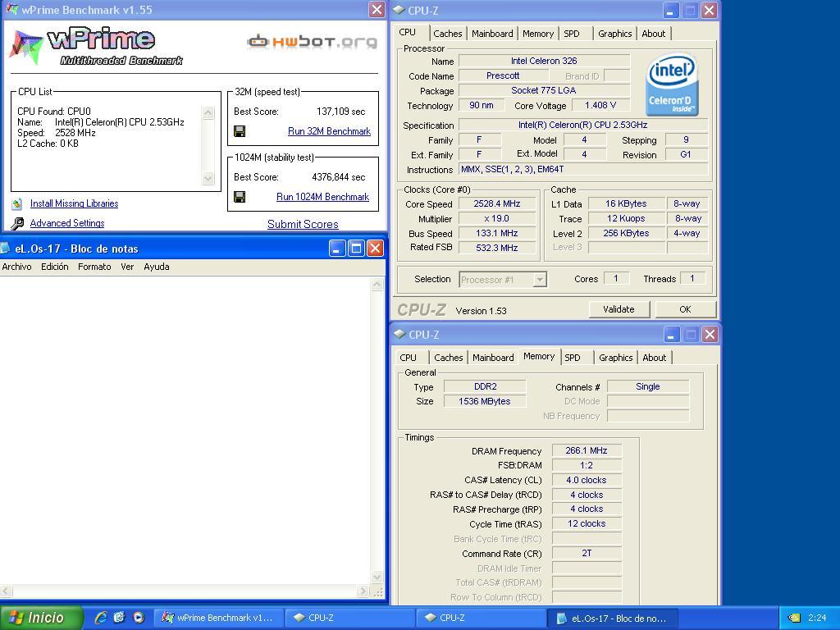Click the Validate button in CPU-Z
This screenshot has height=630, width=840.
[x=619, y=309]
